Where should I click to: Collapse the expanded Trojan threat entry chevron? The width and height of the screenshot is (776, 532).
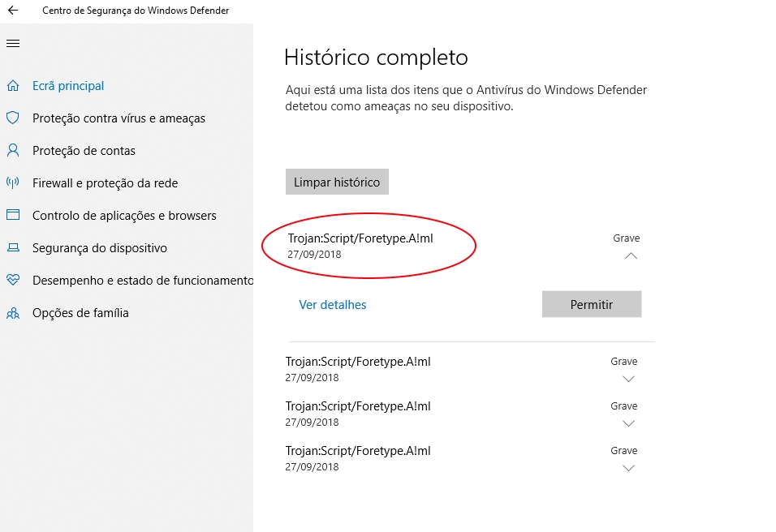tap(631, 255)
